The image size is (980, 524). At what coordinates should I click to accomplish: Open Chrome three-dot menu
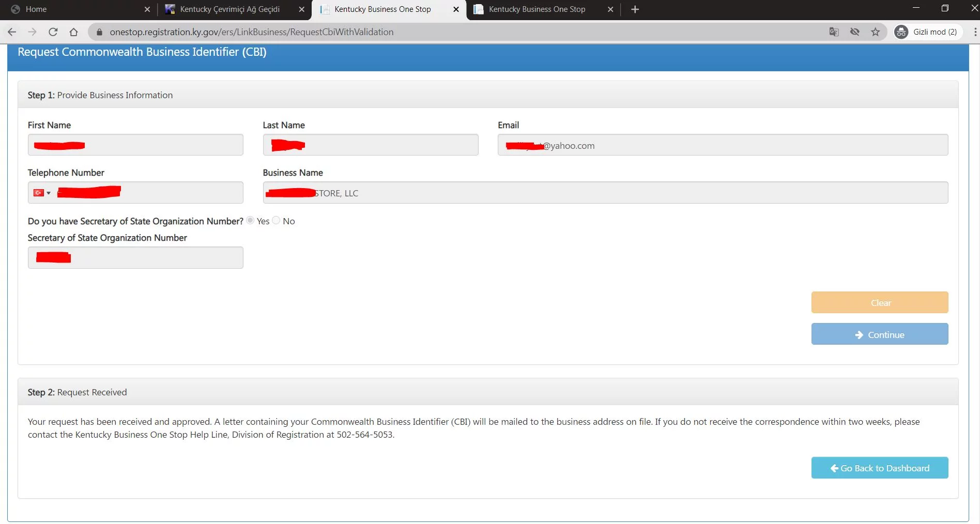pyautogui.click(x=975, y=32)
